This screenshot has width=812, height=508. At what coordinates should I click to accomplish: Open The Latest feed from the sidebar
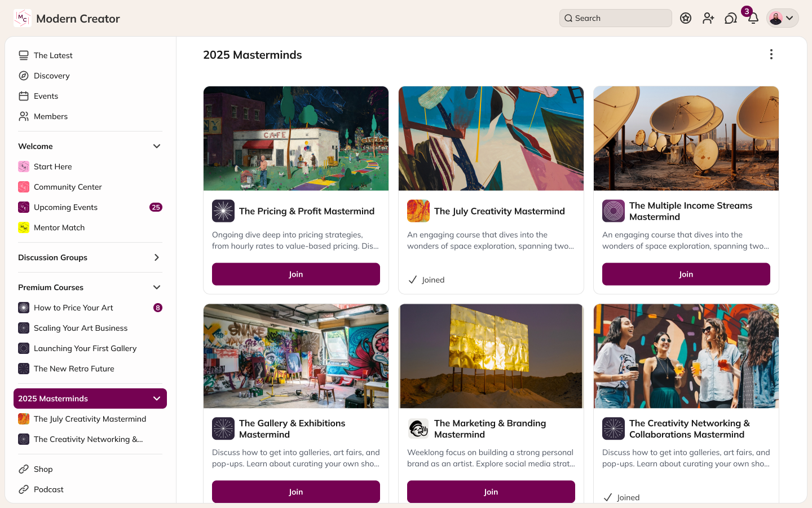(x=53, y=55)
